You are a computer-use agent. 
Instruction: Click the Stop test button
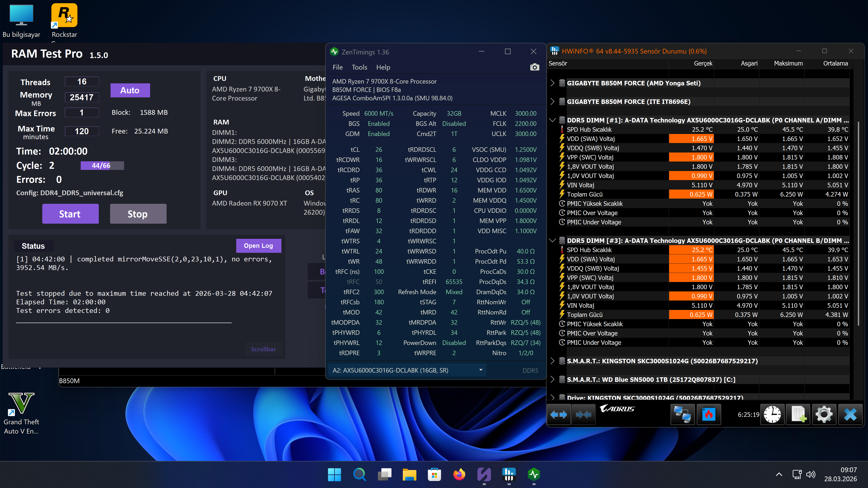(x=138, y=214)
